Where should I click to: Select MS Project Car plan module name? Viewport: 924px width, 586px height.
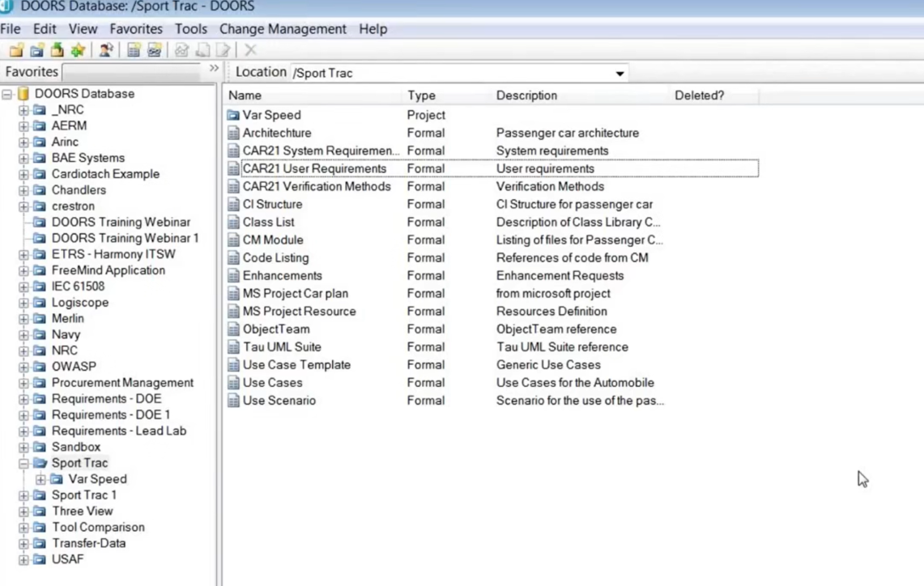pos(296,293)
